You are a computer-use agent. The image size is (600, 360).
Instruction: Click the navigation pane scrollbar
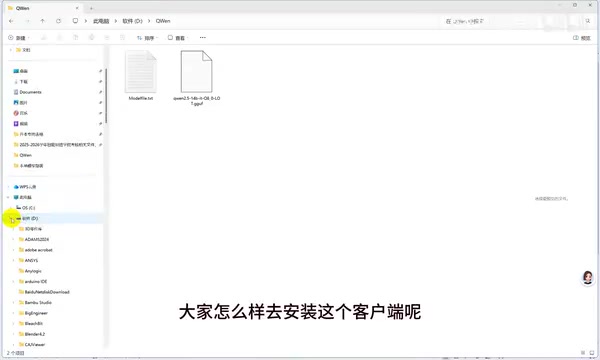coord(106,96)
